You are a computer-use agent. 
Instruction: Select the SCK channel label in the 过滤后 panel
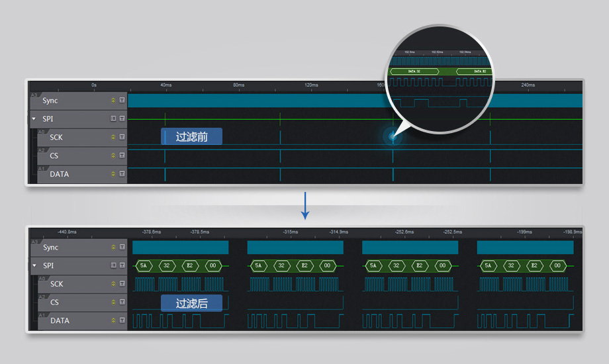(x=56, y=284)
